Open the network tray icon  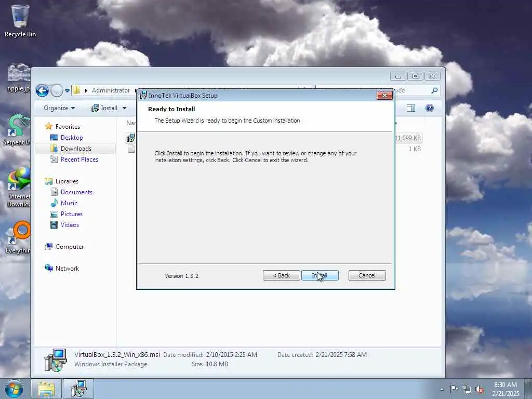(467, 389)
